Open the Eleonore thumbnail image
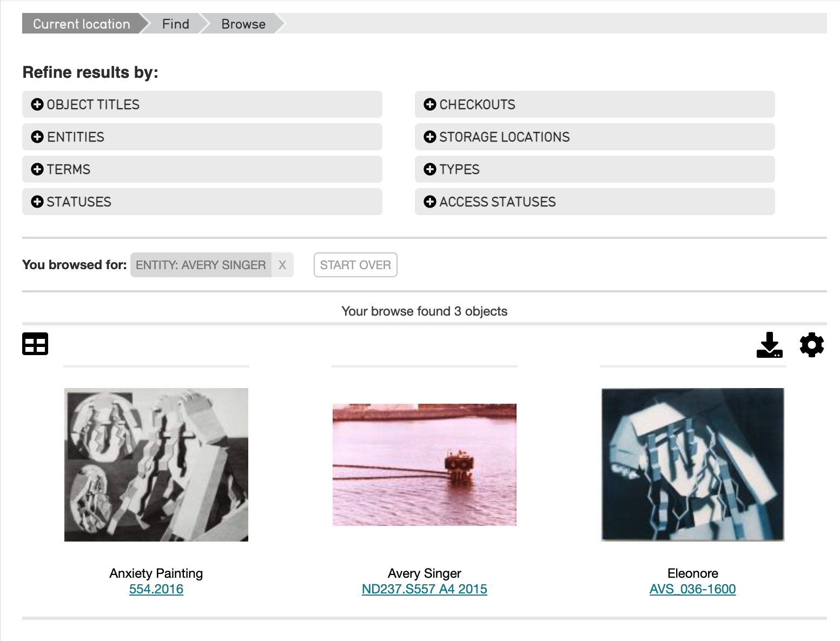Screen dimensions: 840x641 692,464
